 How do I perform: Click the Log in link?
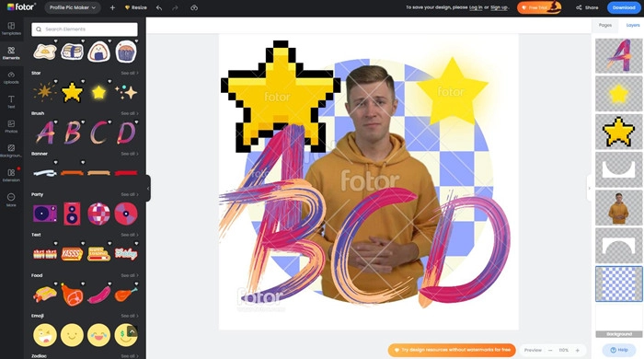[x=476, y=7]
